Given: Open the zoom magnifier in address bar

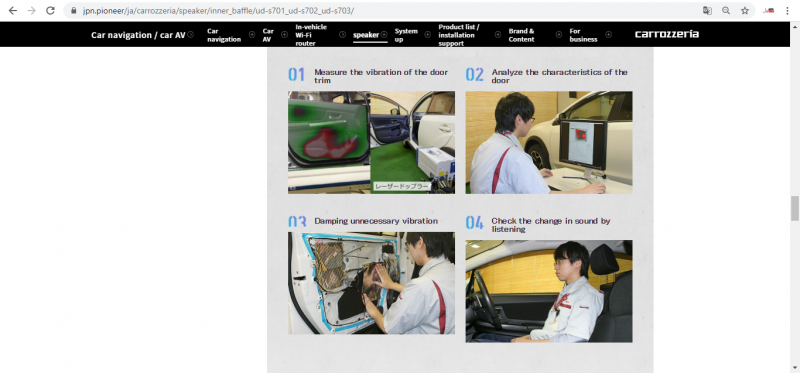Looking at the screenshot, I should coord(726,11).
